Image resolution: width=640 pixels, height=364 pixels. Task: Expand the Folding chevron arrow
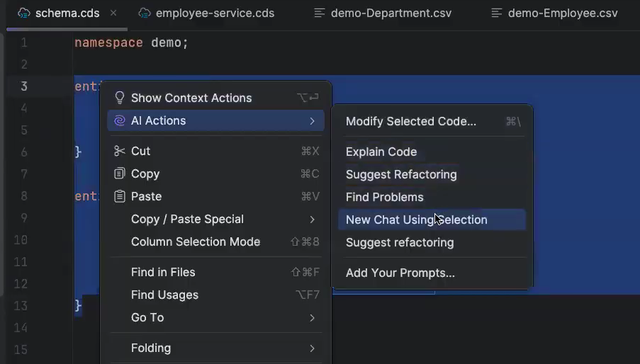pos(313,348)
